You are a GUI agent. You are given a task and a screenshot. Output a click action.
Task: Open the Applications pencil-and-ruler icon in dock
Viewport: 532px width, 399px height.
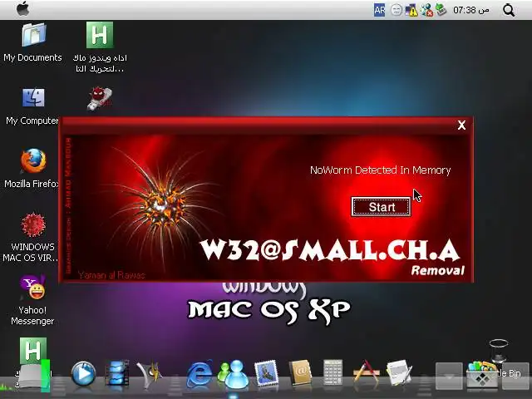pos(366,372)
